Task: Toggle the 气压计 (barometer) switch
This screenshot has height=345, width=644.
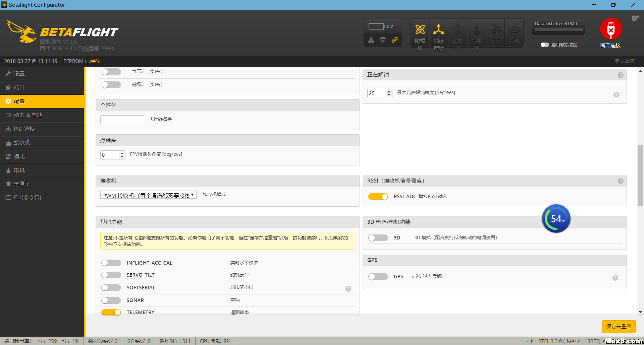Action: 111,72
